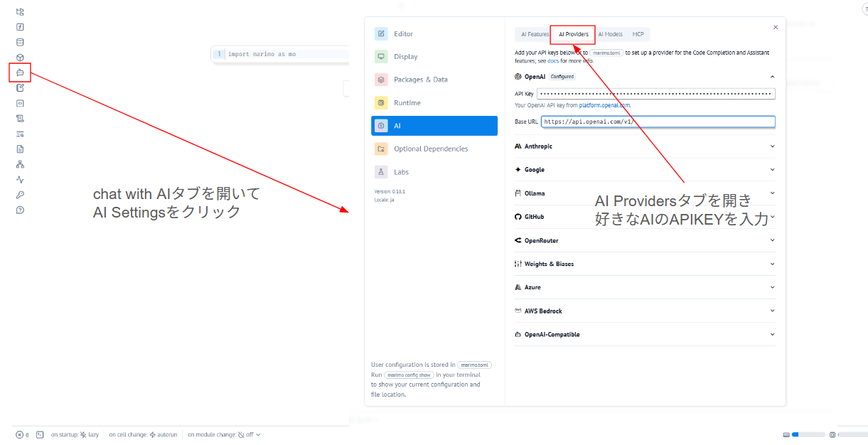Open the scratchpad notebook icon
Image resolution: width=868 pixels, height=445 pixels.
pyautogui.click(x=20, y=87)
